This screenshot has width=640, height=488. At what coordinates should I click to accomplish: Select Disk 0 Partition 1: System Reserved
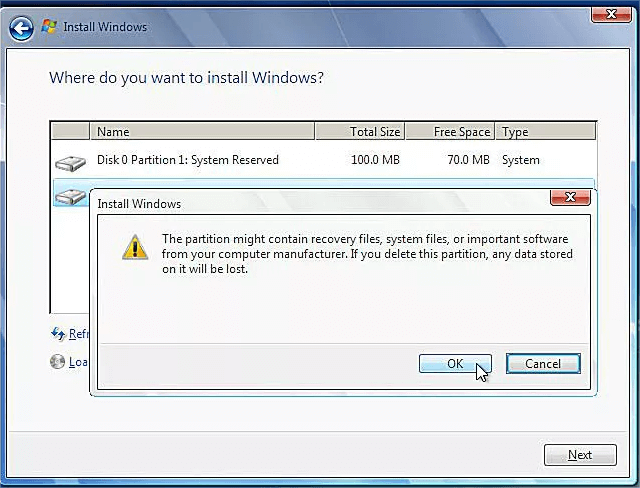coord(188,160)
